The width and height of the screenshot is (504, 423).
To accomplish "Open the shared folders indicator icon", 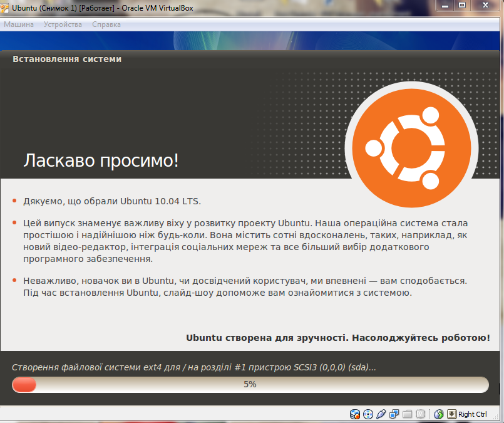I will (x=407, y=414).
